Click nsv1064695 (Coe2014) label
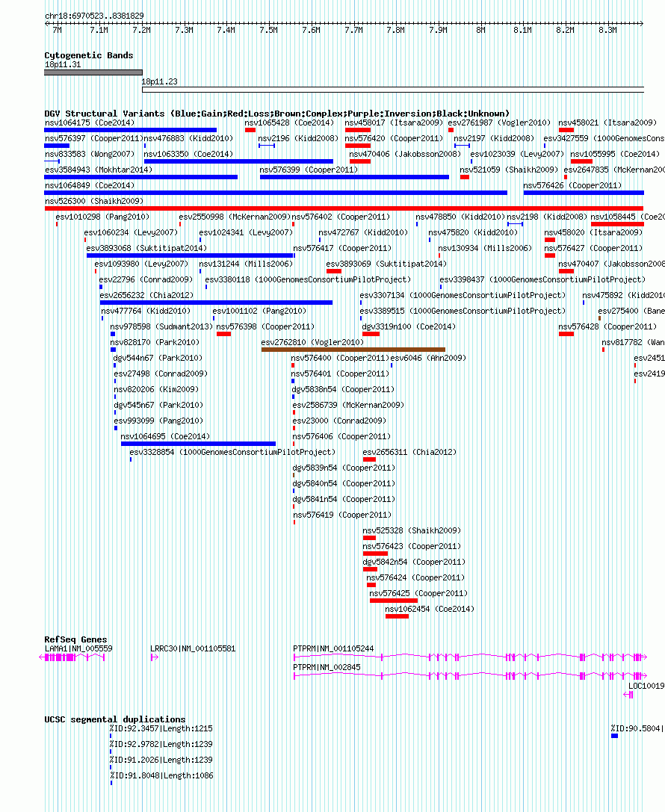 (x=165, y=436)
